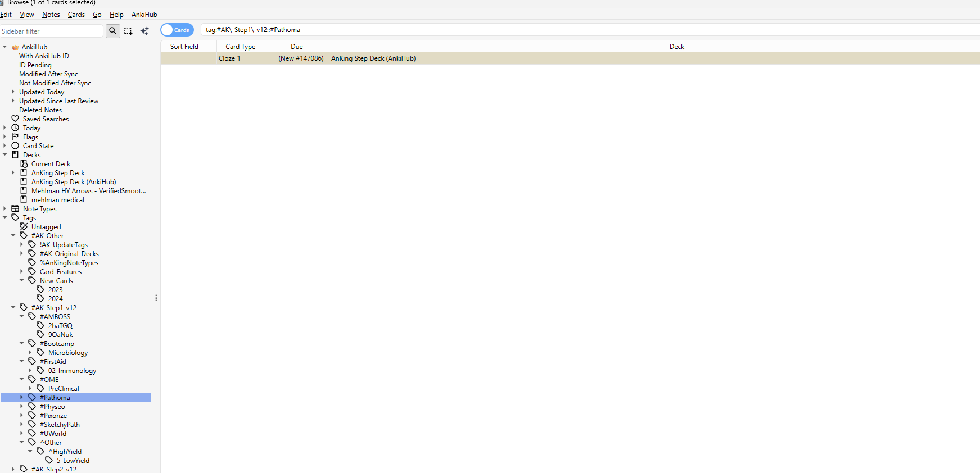Viewport: 980px width, 473px height.
Task: Click the Flags flag icon
Action: 15,137
